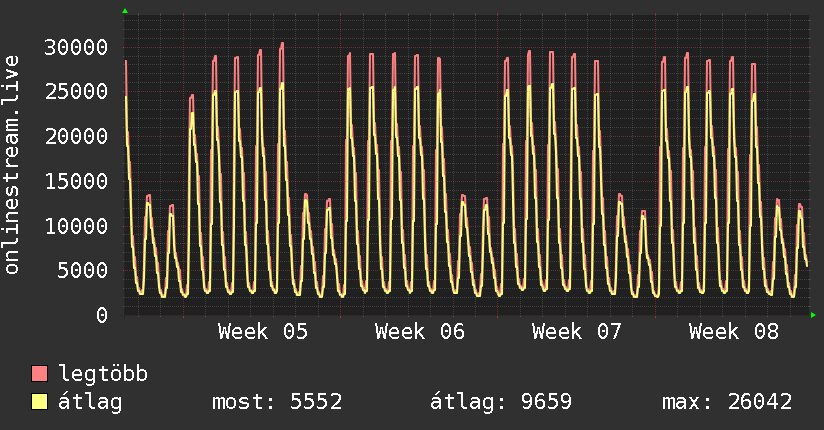
Task: Click the yellow átlag legend swatch
Action: tap(40, 403)
